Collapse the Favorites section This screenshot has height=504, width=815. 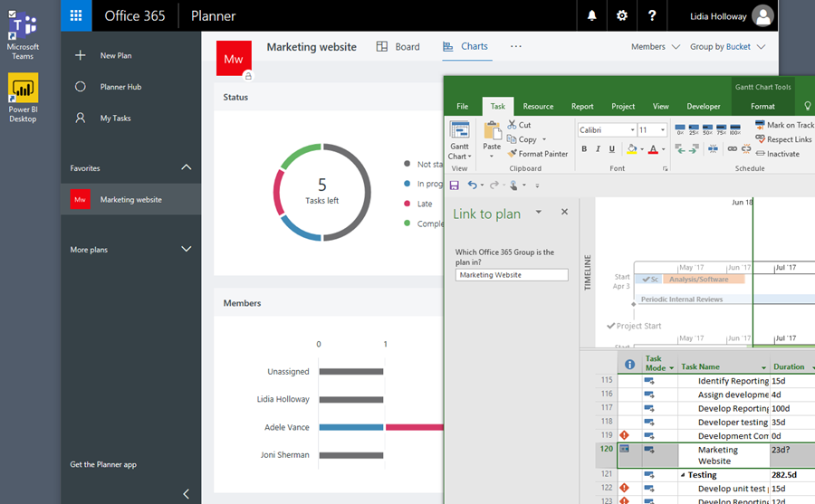point(187,167)
